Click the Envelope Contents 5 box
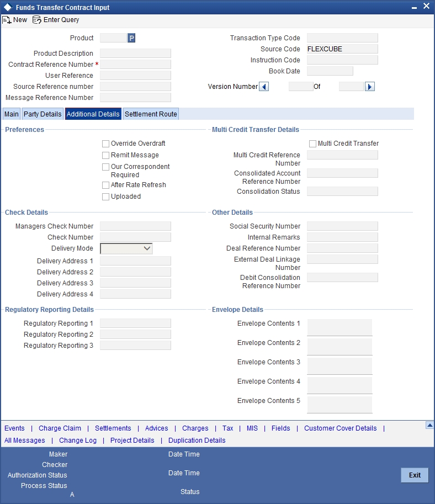This screenshot has width=435, height=504. (x=339, y=405)
